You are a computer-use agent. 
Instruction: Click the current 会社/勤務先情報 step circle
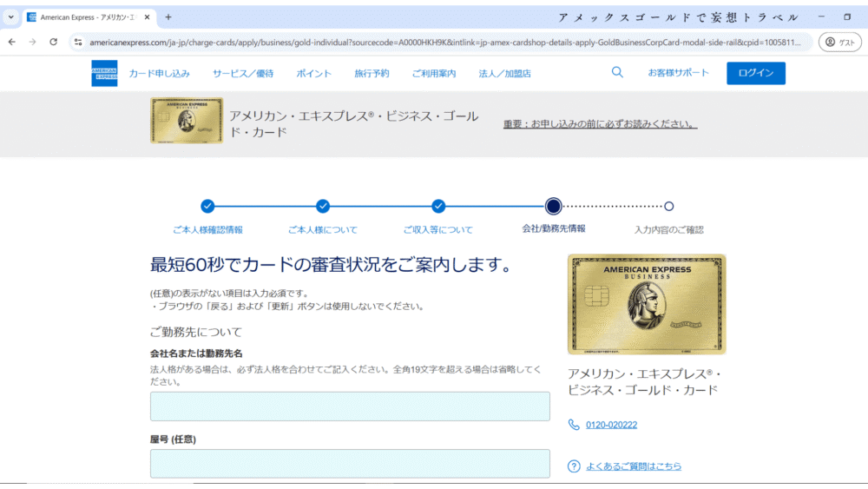pyautogui.click(x=553, y=206)
